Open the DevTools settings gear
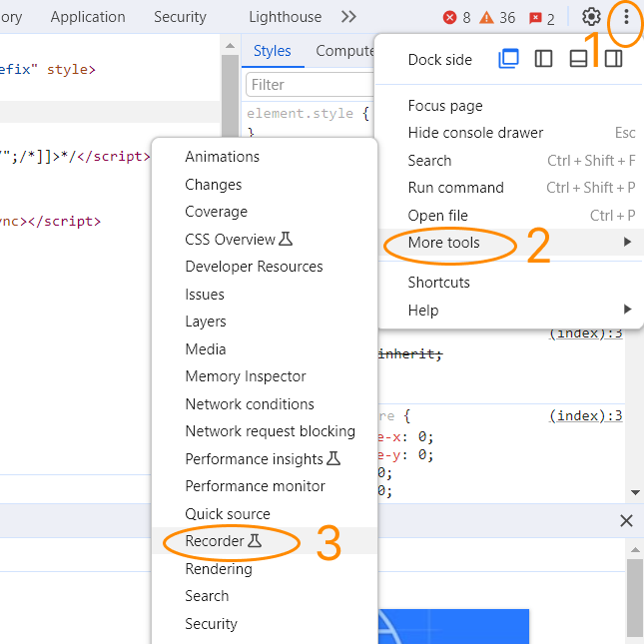The height and width of the screenshot is (644, 644). [x=591, y=17]
